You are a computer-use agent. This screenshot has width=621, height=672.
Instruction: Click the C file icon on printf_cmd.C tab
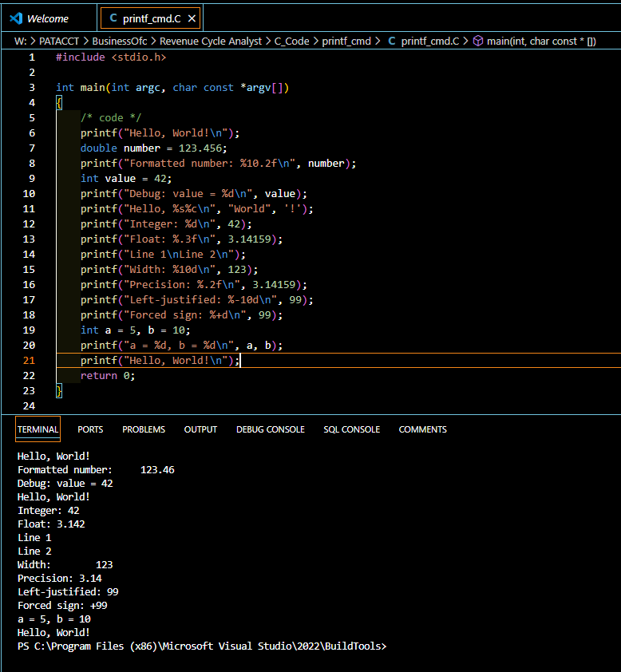click(x=112, y=18)
